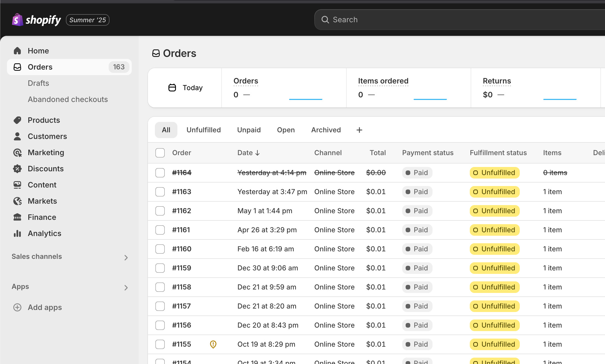Click the Discounts badge icon
605x364 pixels.
(17, 169)
